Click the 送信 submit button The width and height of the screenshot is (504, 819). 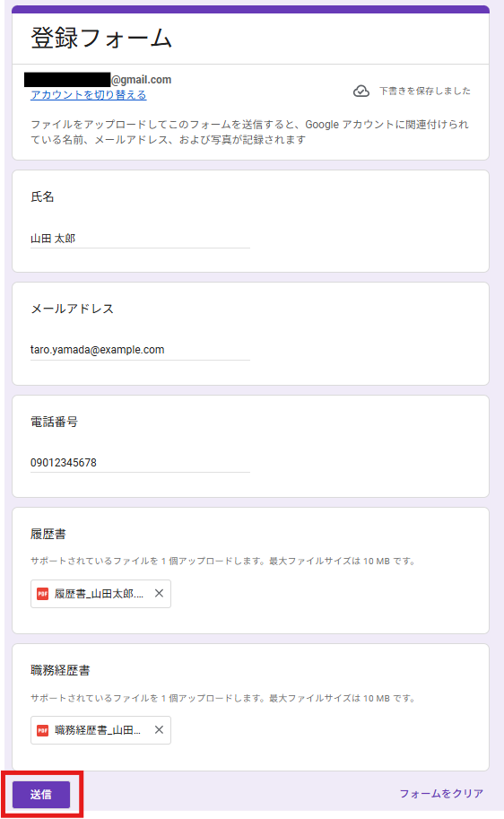41,795
